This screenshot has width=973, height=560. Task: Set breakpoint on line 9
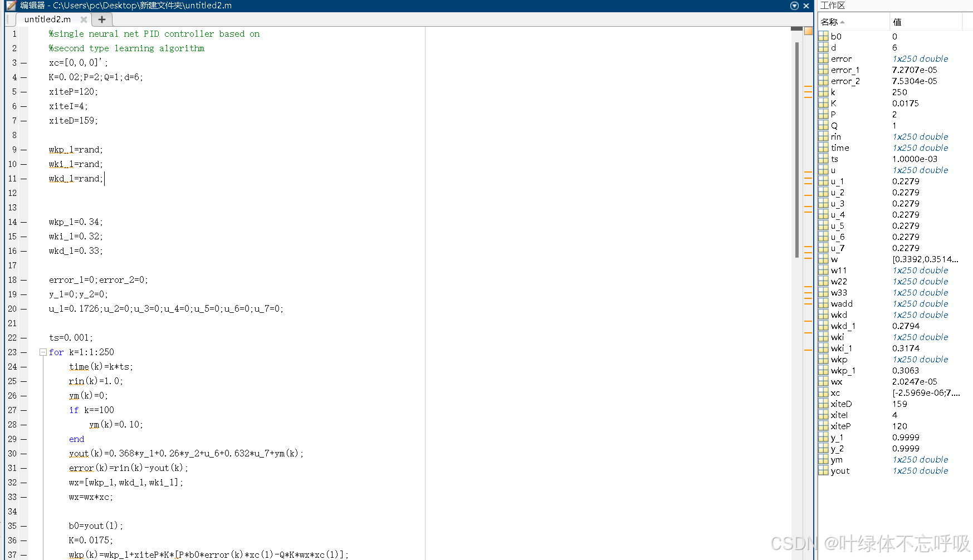point(24,150)
